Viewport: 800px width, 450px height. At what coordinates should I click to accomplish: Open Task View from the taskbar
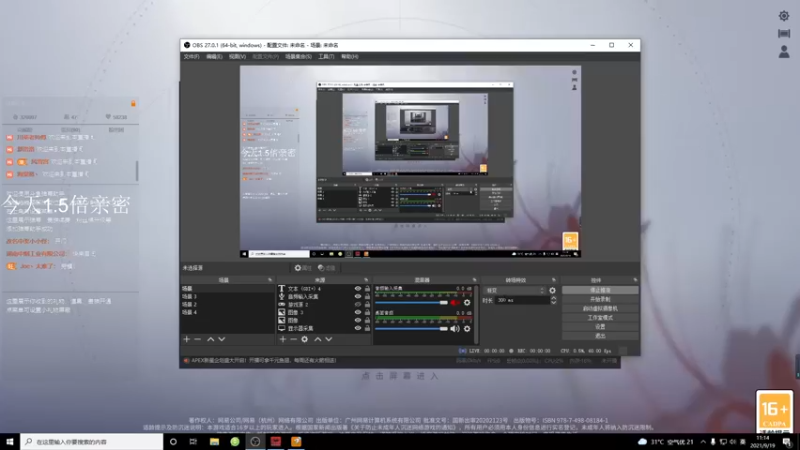pyautogui.click(x=193, y=442)
